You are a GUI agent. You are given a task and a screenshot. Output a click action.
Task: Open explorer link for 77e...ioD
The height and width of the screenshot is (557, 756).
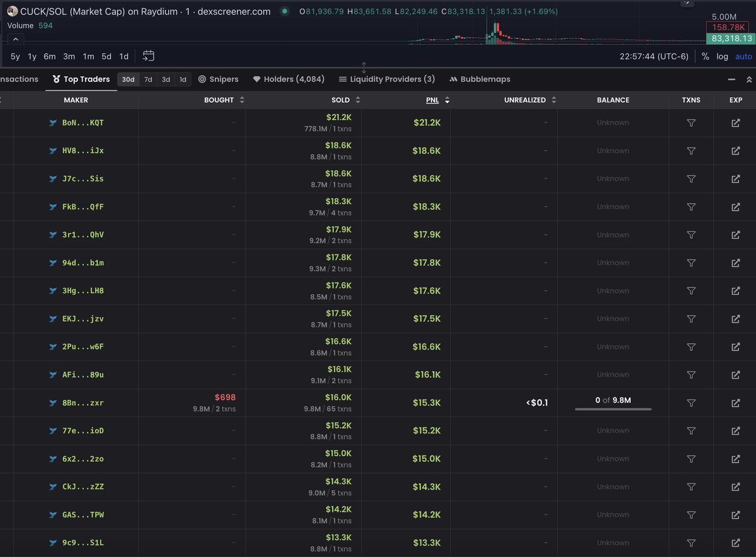tap(735, 431)
